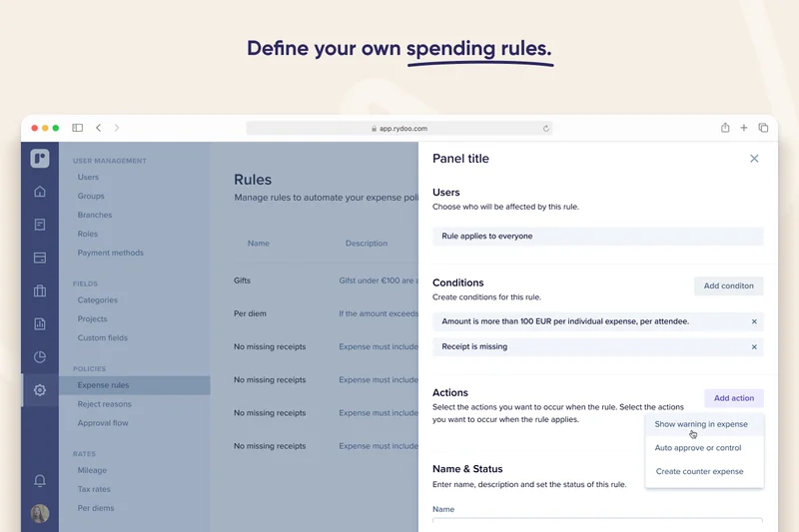Click the 'Add action' dropdown button
The width and height of the screenshot is (799, 532).
734,398
